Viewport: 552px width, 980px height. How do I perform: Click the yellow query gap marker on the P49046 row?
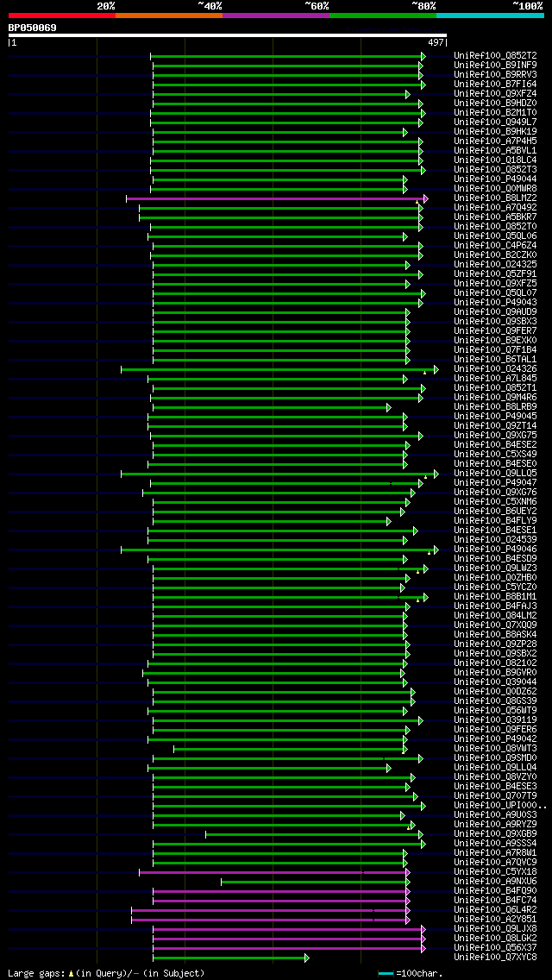click(429, 553)
